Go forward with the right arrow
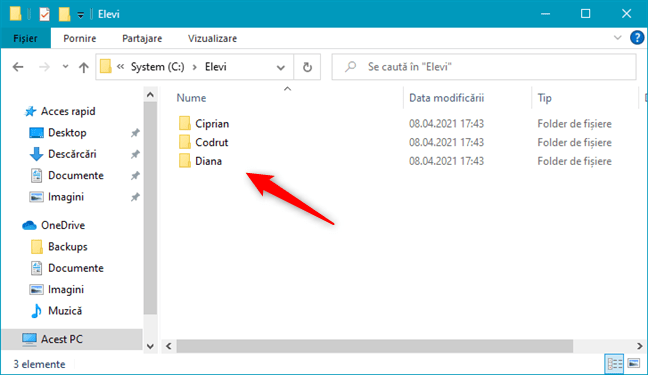The image size is (648, 375). 44,67
